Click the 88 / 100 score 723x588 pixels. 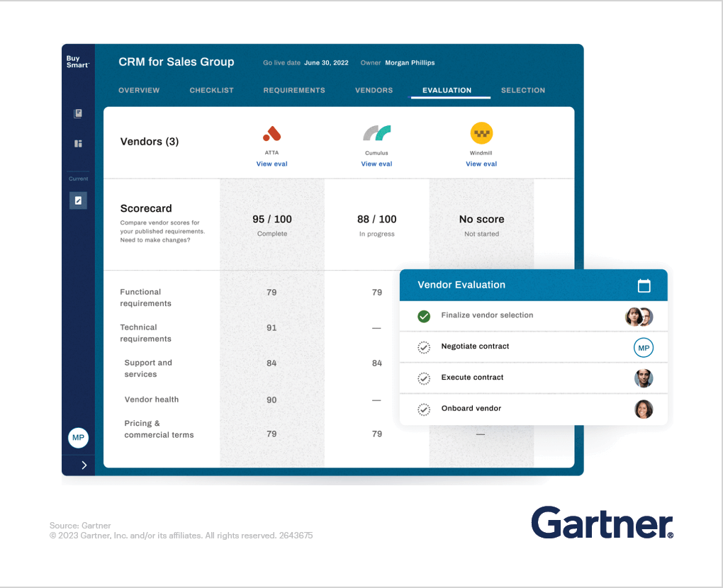(376, 220)
